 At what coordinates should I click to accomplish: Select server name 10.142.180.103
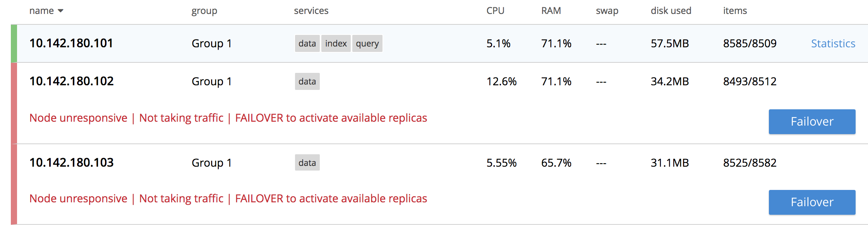tap(72, 163)
